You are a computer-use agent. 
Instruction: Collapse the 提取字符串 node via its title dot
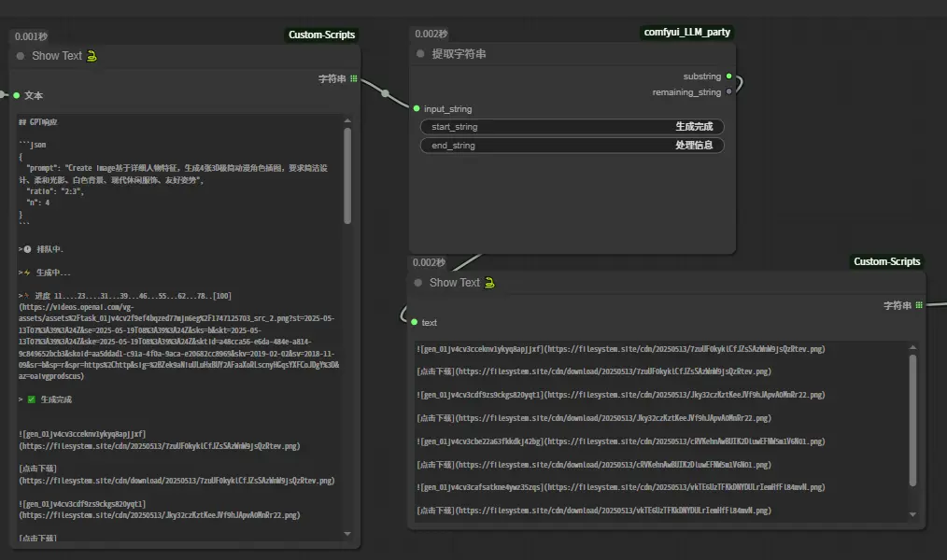pos(420,54)
